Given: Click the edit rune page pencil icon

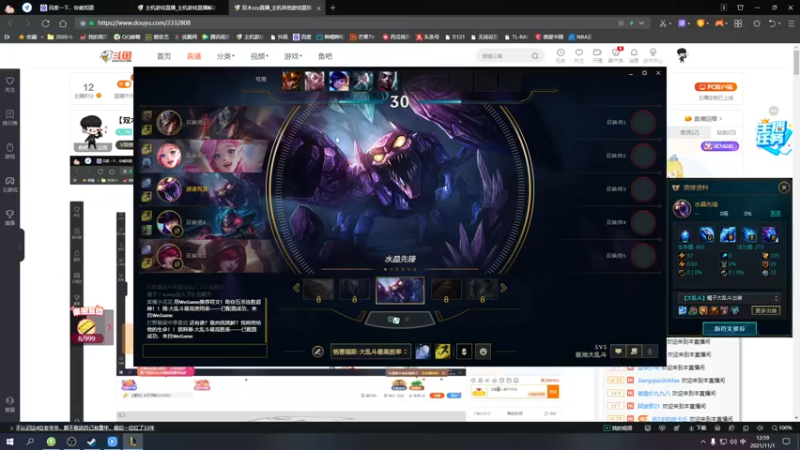Looking at the screenshot, I should coord(317,351).
